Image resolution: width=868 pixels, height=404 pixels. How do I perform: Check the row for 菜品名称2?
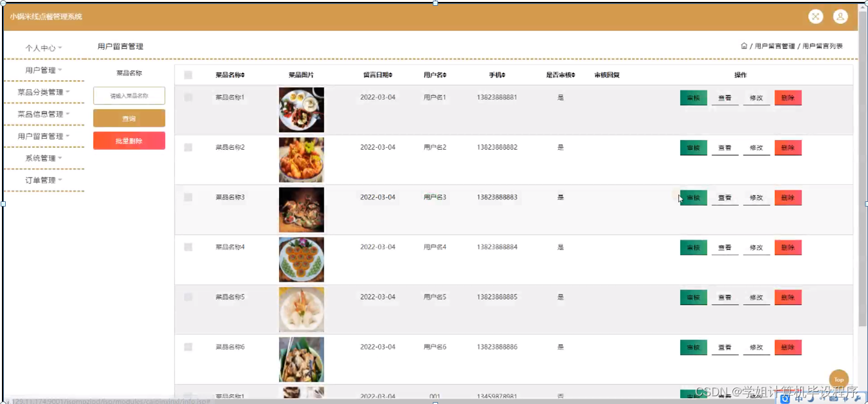point(188,147)
